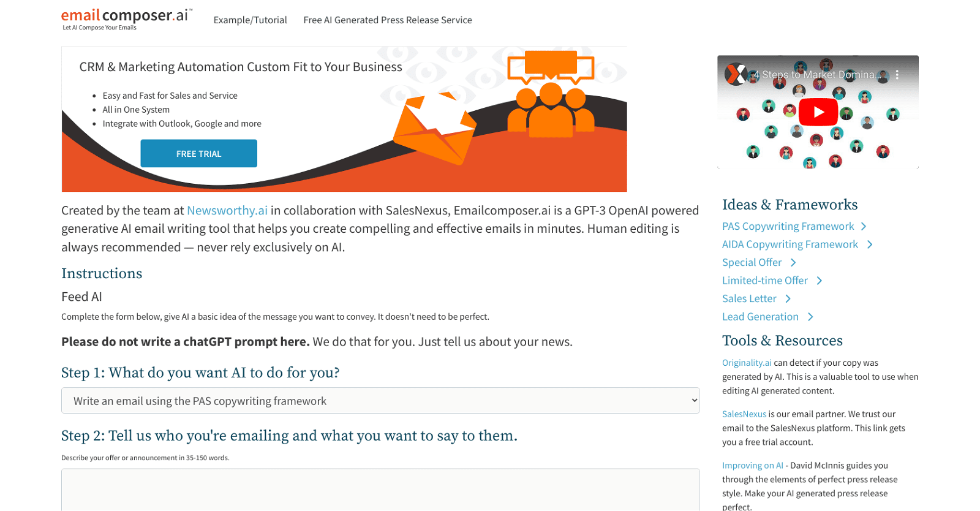Open the Newsworthy.ai link
The image size is (980, 511).
coord(227,210)
